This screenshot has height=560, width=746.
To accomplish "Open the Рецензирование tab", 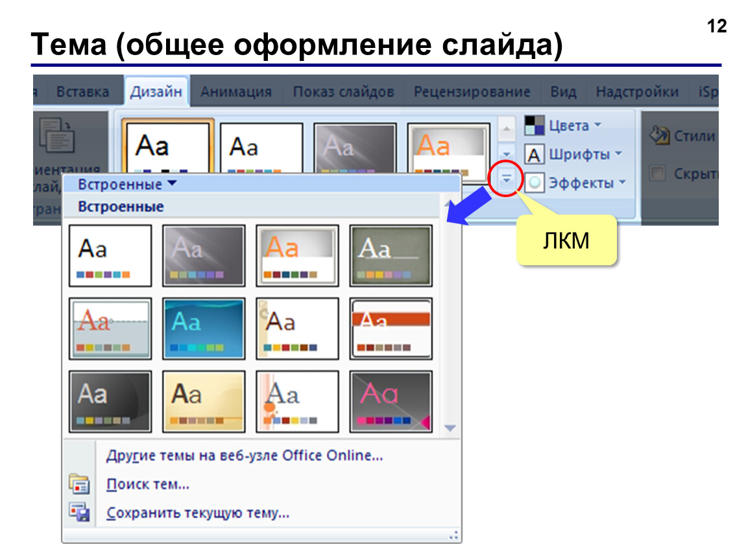I will [x=472, y=91].
